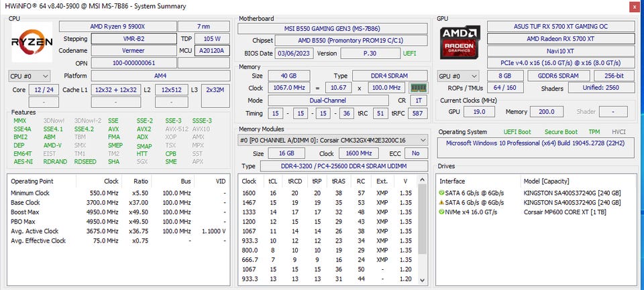Screen dimensions: 644x290
Task: Click the AVX2 feature label
Action: (144, 129)
